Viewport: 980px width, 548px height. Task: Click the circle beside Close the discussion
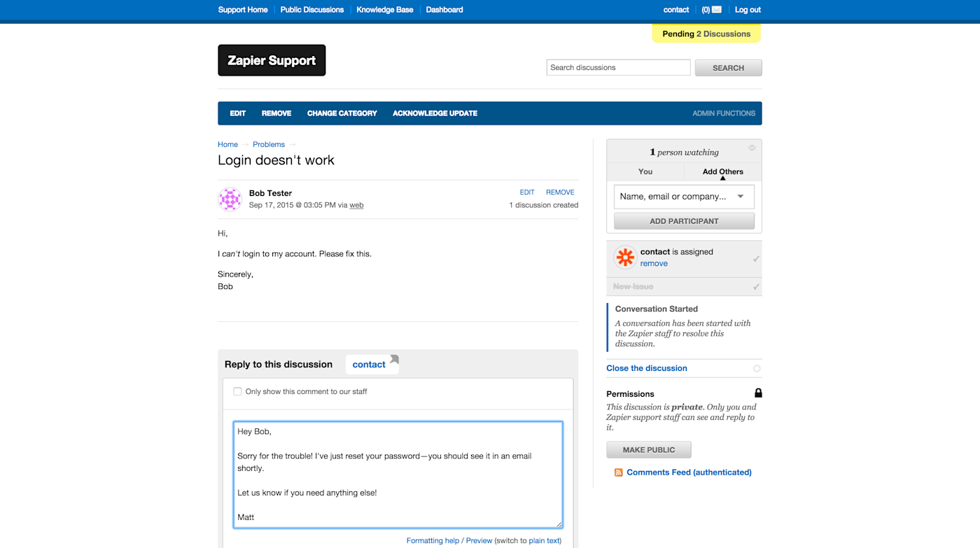click(x=757, y=368)
